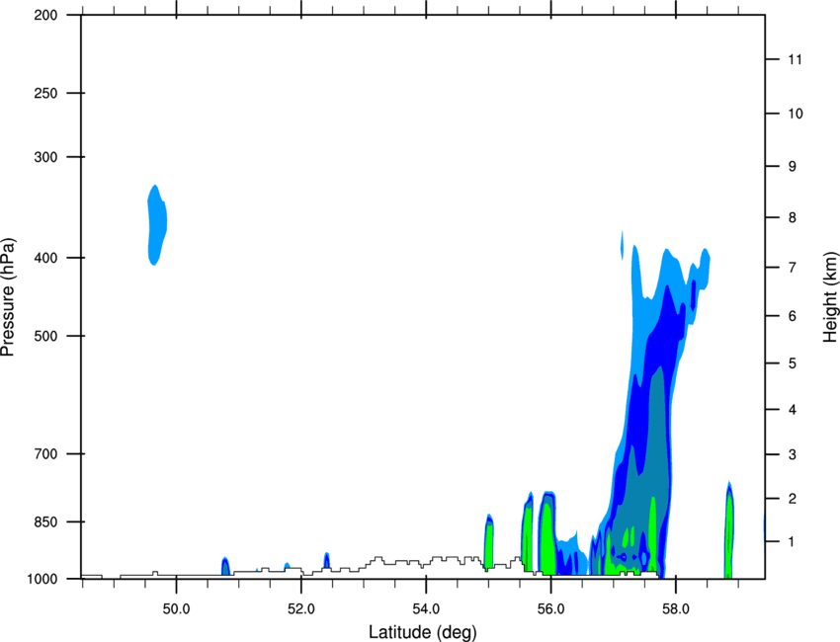Click the small blue bump near latitude 52.4
840x642 pixels.
coord(327,561)
